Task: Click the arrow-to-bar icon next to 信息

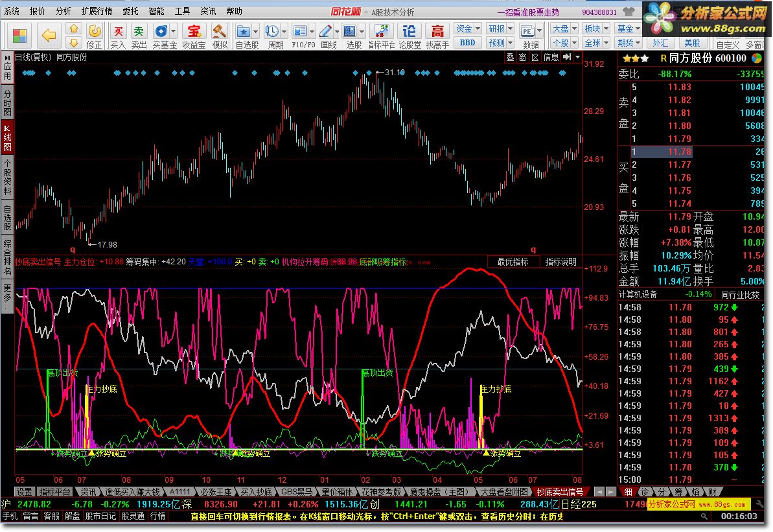Action: coord(567,57)
